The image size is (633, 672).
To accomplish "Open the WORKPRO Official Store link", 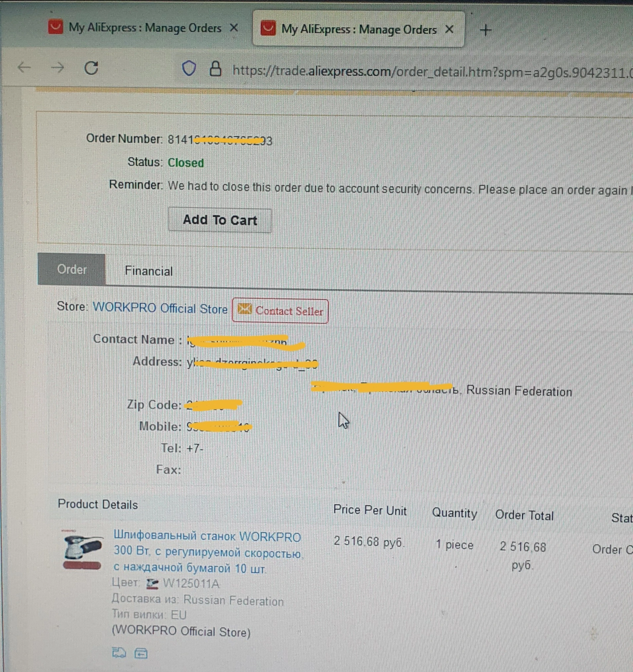I will point(160,308).
